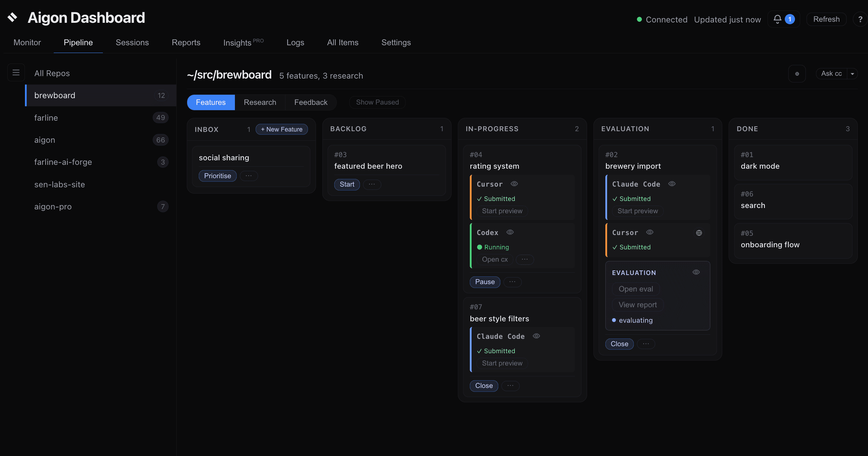
Task: Toggle eye icon for Claude Code in brewery import
Action: coord(672,184)
